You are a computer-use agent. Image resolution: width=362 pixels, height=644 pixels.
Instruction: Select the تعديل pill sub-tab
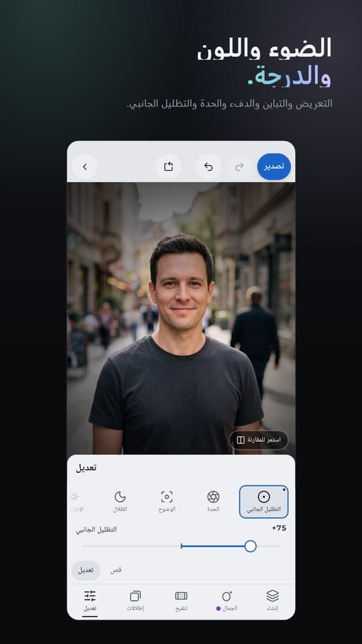pyautogui.click(x=86, y=570)
